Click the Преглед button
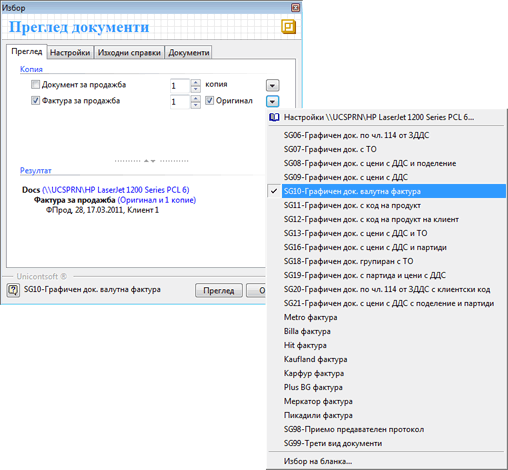508x470 pixels. pos(219,291)
